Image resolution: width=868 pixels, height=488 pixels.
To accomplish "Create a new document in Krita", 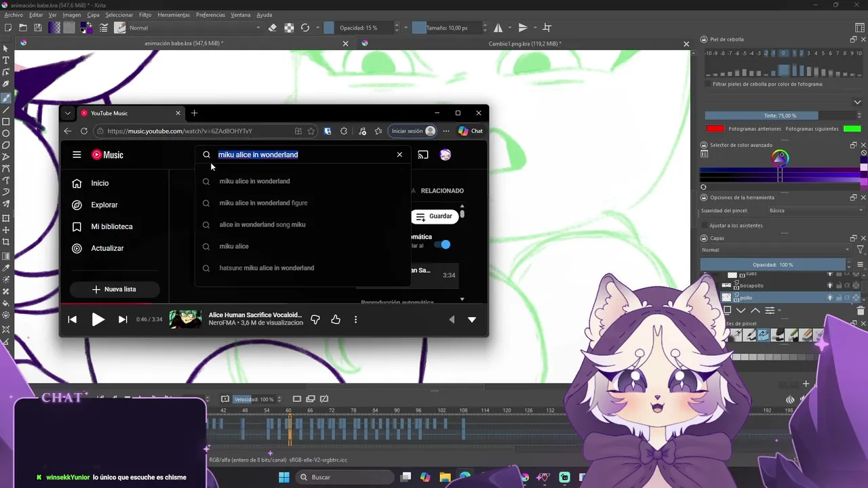I will pos(8,28).
